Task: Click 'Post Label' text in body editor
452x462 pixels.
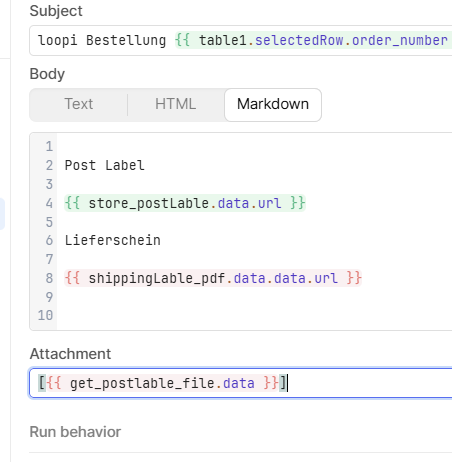Action: click(105, 165)
